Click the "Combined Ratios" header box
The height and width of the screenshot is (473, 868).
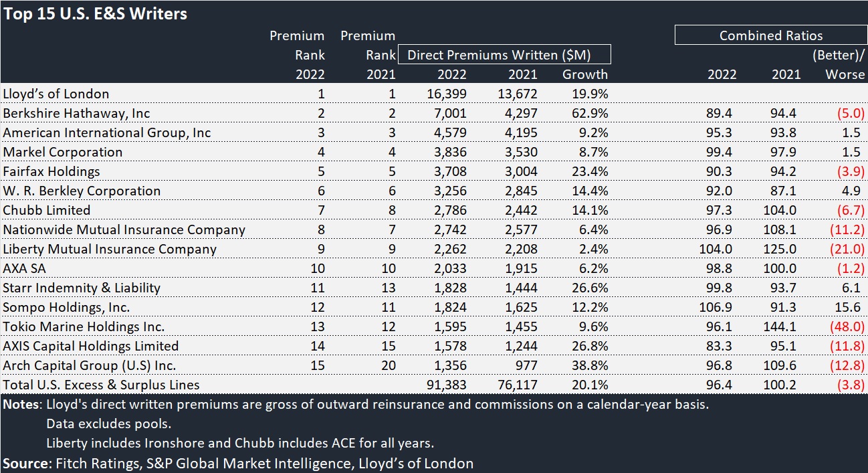(x=770, y=35)
